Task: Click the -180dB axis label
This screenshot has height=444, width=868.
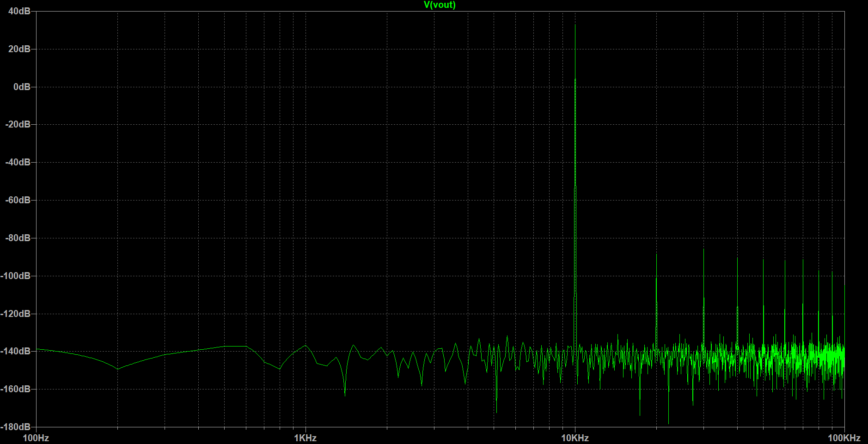Action: pos(15,427)
